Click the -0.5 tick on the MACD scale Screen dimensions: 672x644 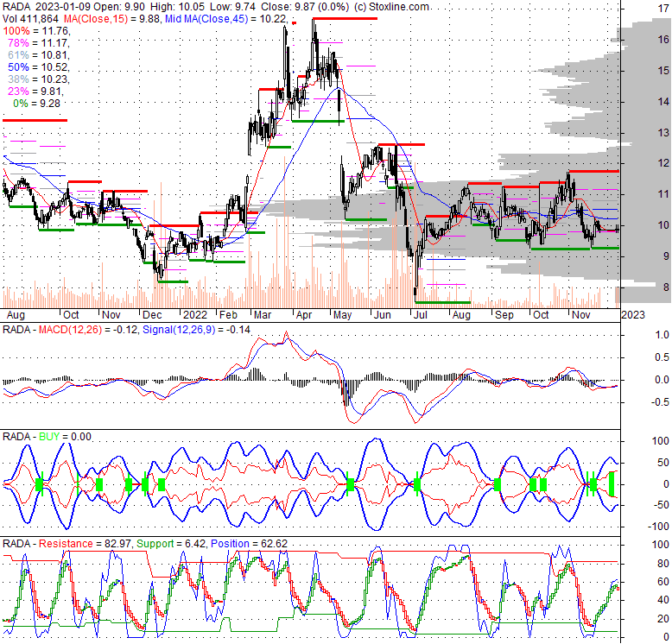pyautogui.click(x=660, y=402)
